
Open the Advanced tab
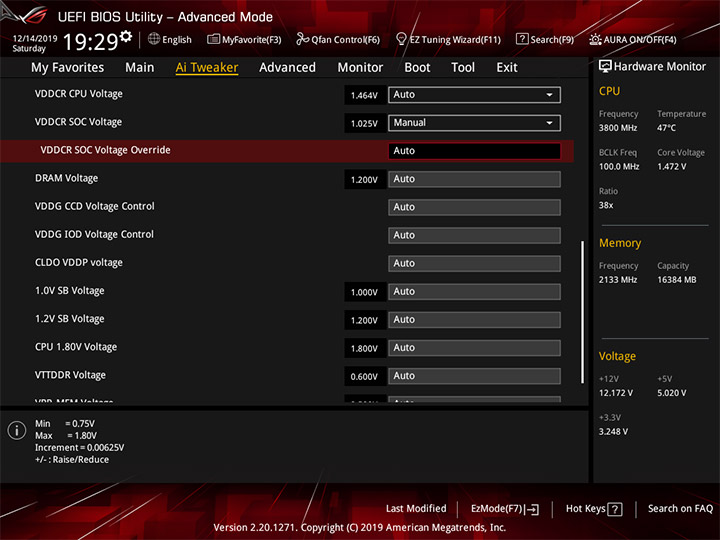[x=287, y=68]
